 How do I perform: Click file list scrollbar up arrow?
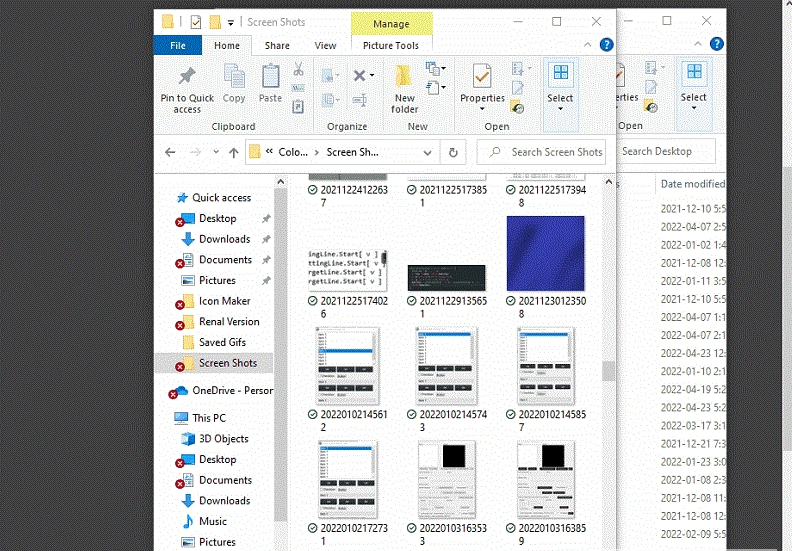click(x=608, y=182)
